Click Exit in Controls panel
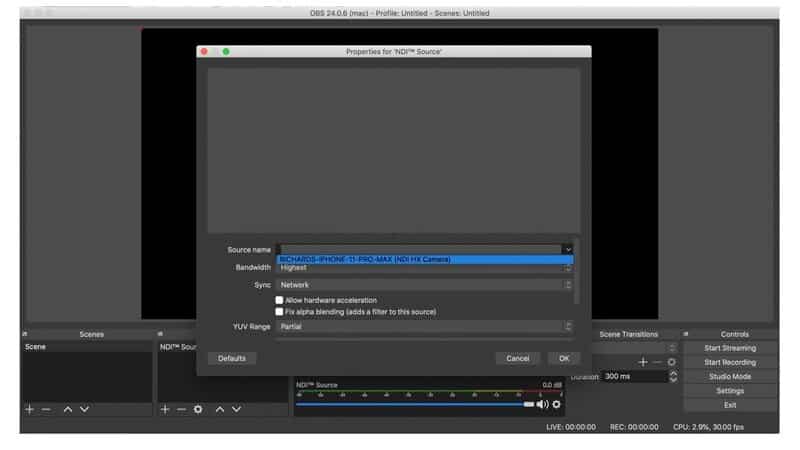Image resolution: width=800 pixels, height=450 pixels. [730, 405]
